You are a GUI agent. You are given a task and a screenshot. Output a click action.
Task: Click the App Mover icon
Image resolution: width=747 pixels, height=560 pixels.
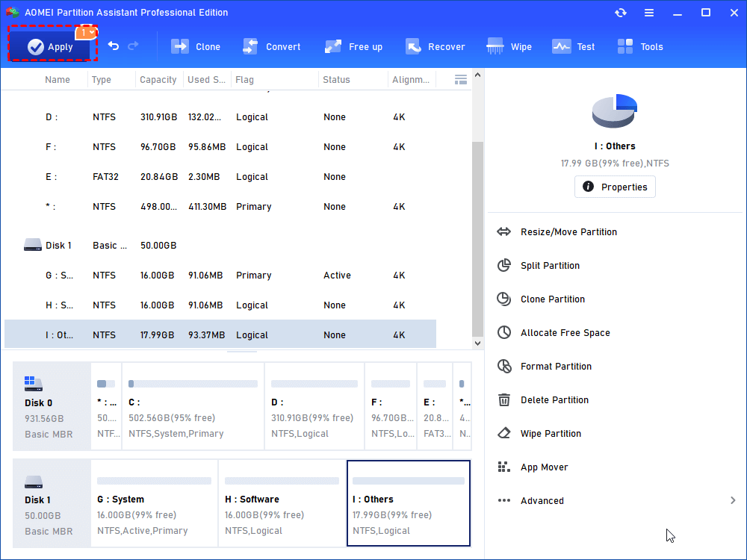[504, 467]
